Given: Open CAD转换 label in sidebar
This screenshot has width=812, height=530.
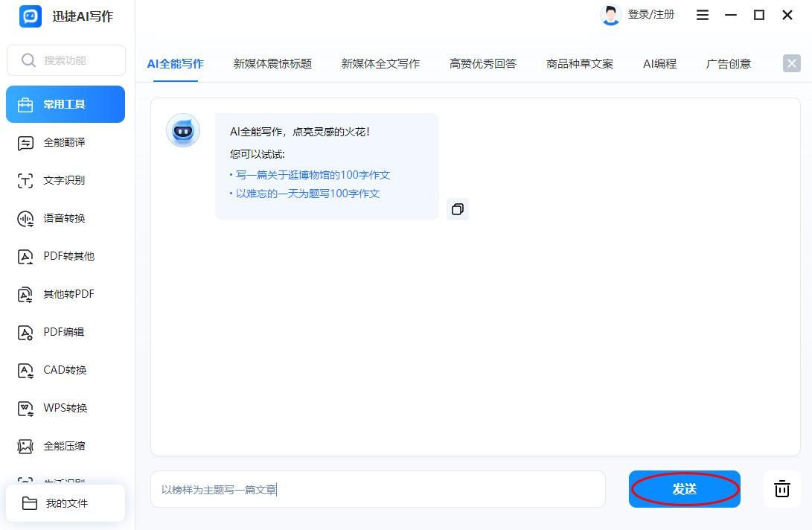Looking at the screenshot, I should (x=65, y=370).
